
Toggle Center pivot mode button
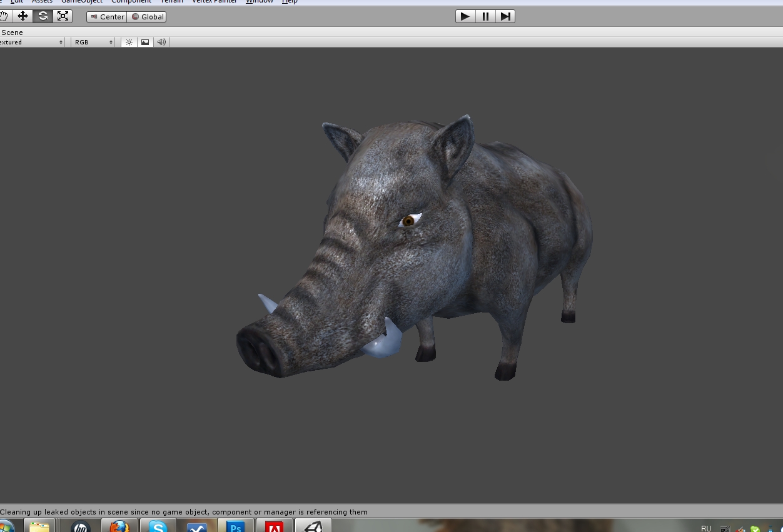pos(107,17)
